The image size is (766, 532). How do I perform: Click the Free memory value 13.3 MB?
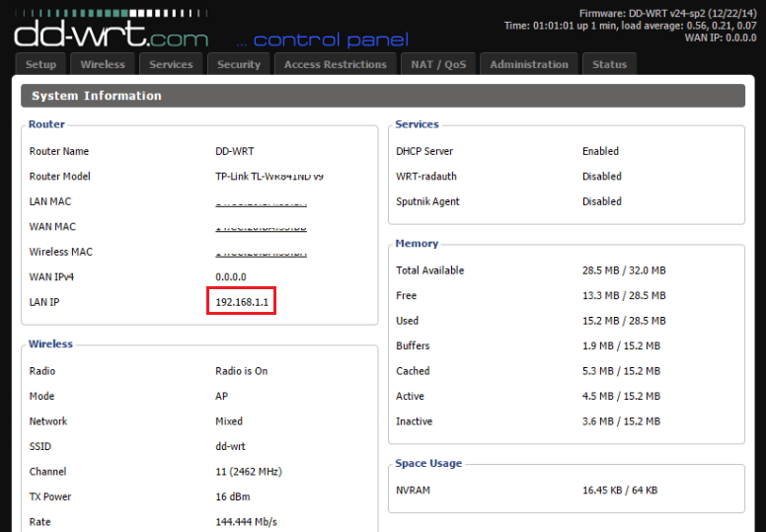point(624,295)
